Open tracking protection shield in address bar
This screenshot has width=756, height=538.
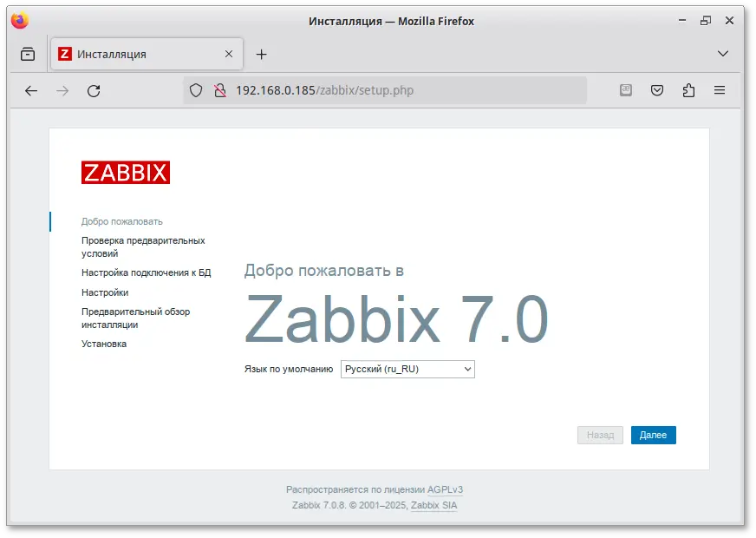tap(196, 89)
